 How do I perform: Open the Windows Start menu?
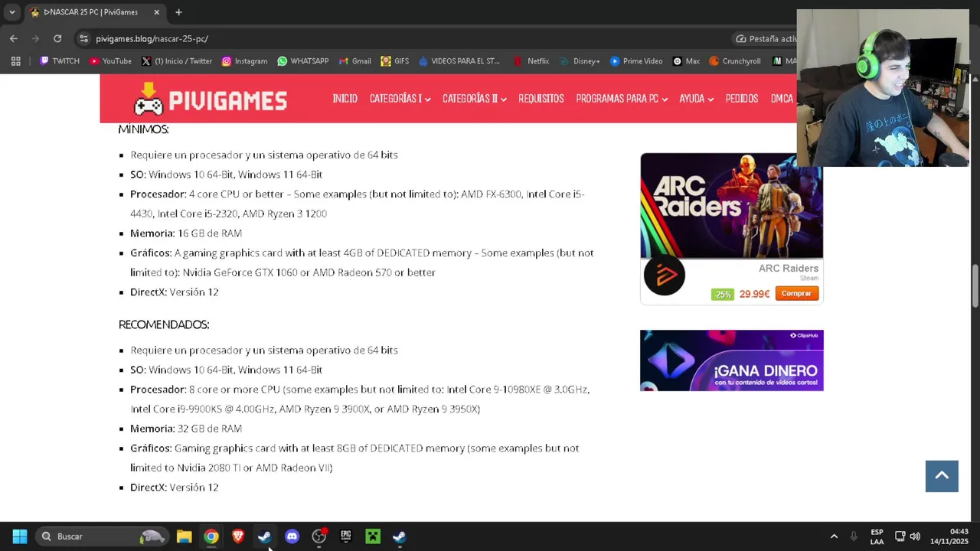tap(20, 536)
